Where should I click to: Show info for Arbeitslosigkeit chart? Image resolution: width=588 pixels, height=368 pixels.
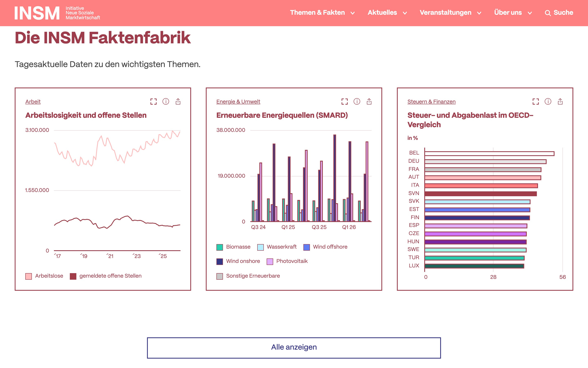tap(166, 101)
